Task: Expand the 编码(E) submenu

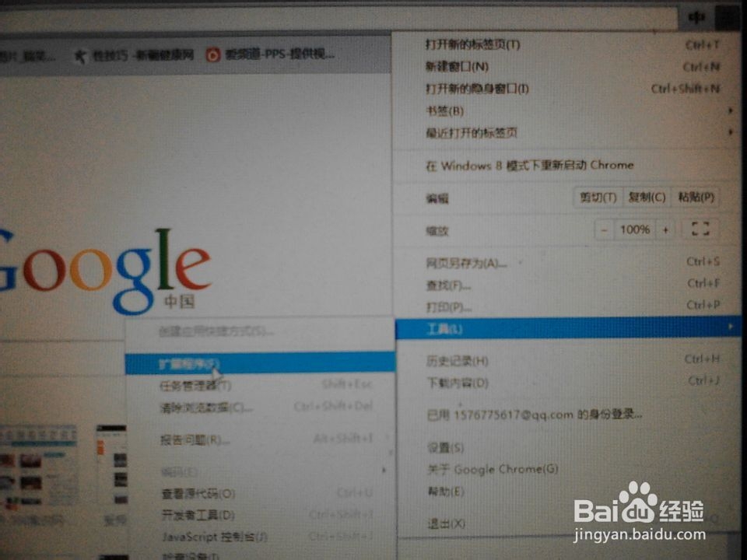Action: pos(260,471)
